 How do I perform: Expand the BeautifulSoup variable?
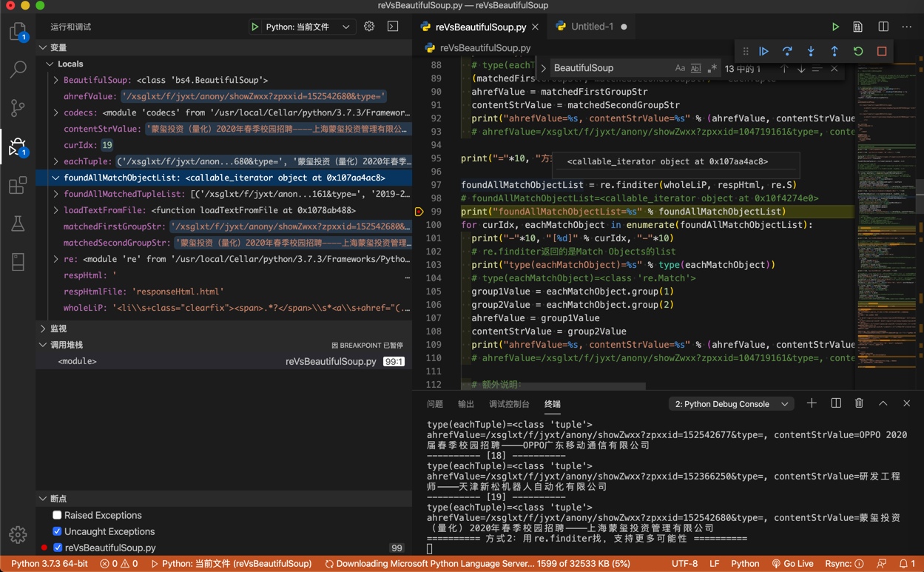(x=56, y=80)
